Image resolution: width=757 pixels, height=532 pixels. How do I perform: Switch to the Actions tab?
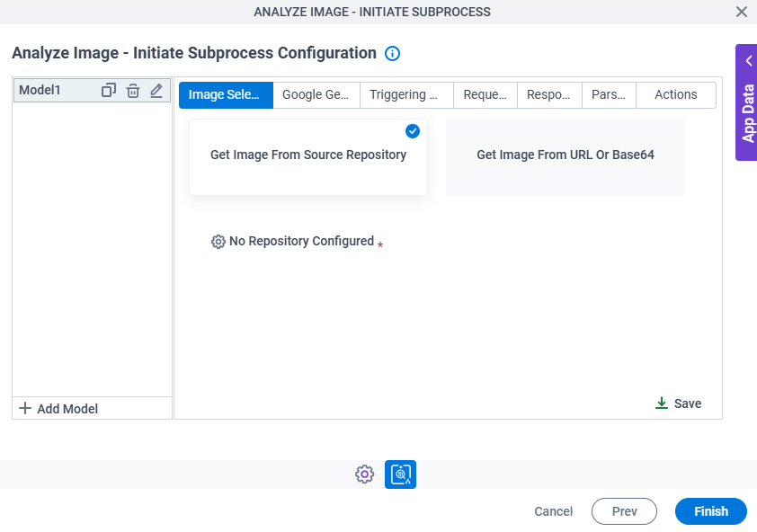[x=676, y=95]
